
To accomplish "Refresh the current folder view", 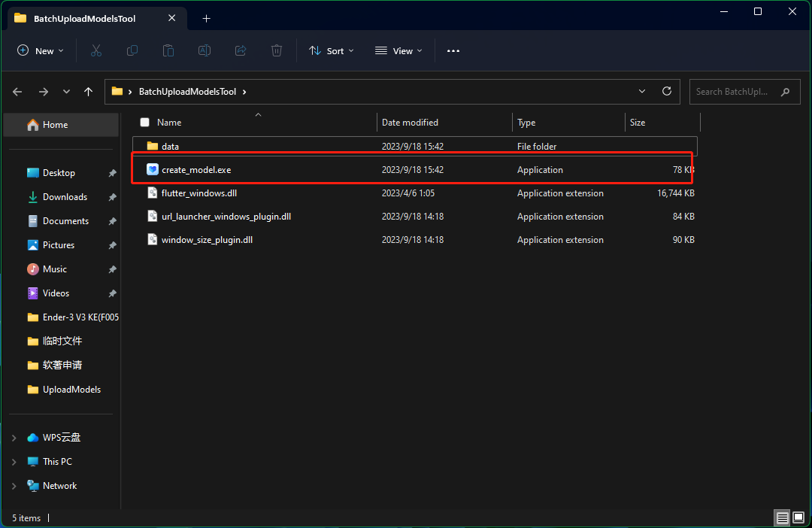I will 666,91.
